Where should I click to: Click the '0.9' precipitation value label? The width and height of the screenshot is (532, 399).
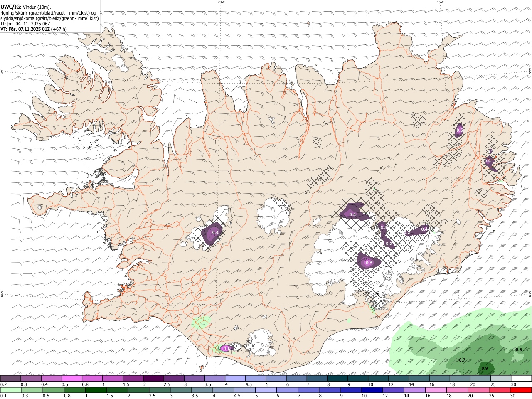coord(484,368)
